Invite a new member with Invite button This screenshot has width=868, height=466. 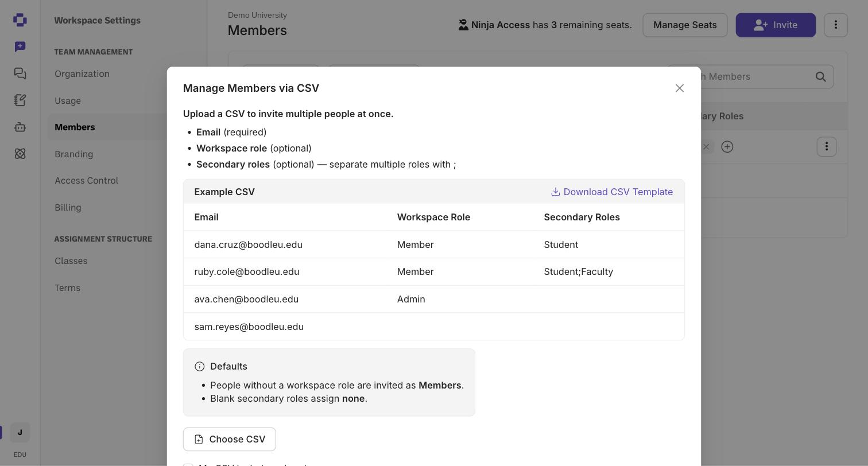point(776,25)
